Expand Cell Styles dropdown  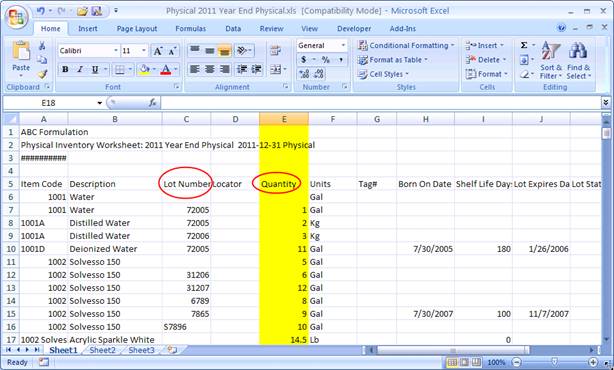[407, 74]
